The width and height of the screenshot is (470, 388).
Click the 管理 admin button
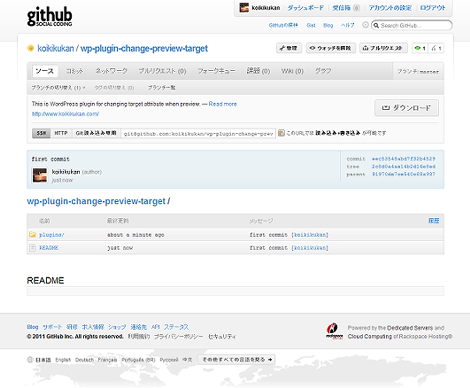pos(289,48)
